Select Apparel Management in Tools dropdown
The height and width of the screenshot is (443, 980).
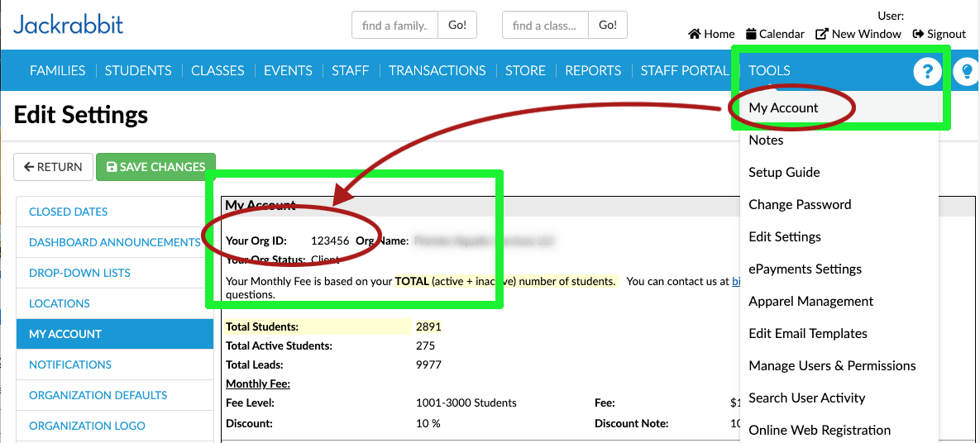pos(810,301)
